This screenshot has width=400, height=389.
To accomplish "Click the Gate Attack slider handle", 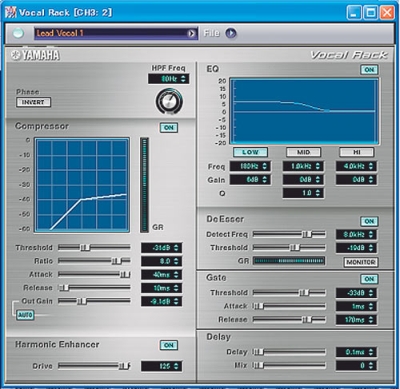I will pos(258,306).
